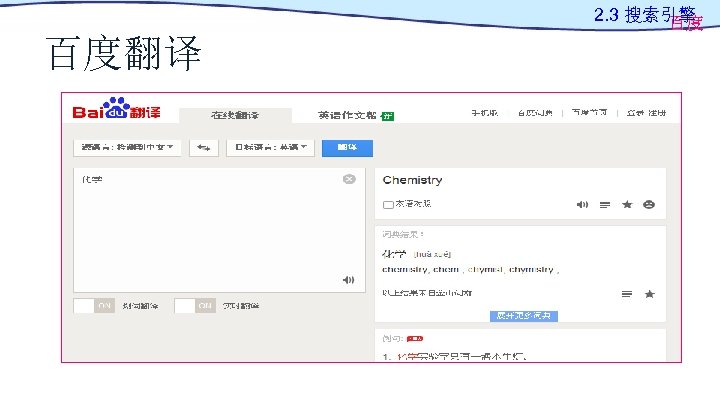Open the mobile version link in header
720x405 pixels.
484,112
